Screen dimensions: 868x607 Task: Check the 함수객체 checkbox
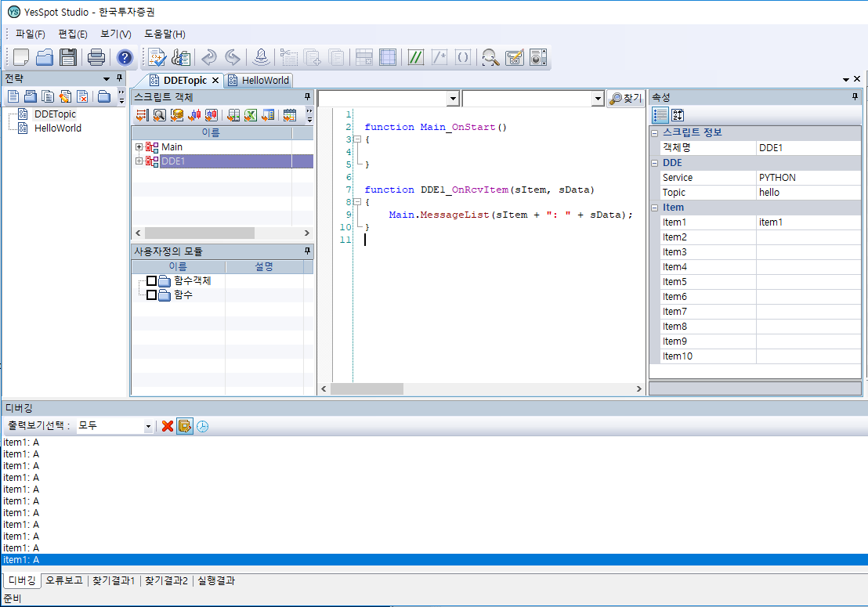point(152,281)
